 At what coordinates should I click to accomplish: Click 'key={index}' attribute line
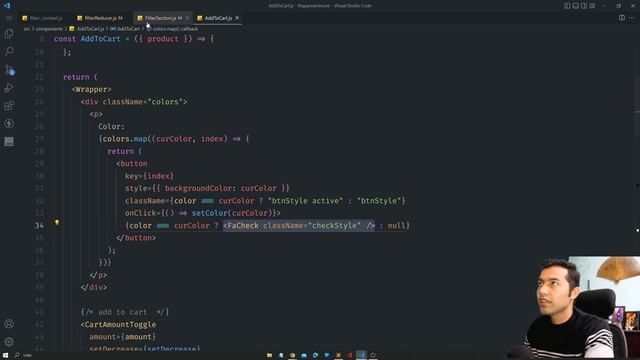point(149,176)
